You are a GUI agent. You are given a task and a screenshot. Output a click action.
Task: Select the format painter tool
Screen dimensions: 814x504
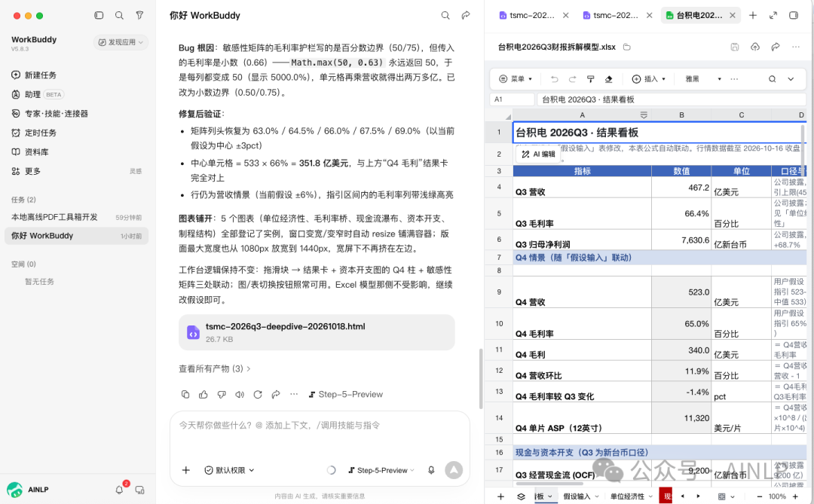(590, 79)
